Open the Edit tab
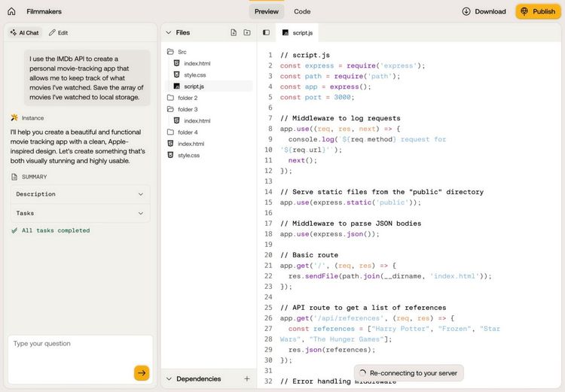565x392 pixels. [59, 33]
